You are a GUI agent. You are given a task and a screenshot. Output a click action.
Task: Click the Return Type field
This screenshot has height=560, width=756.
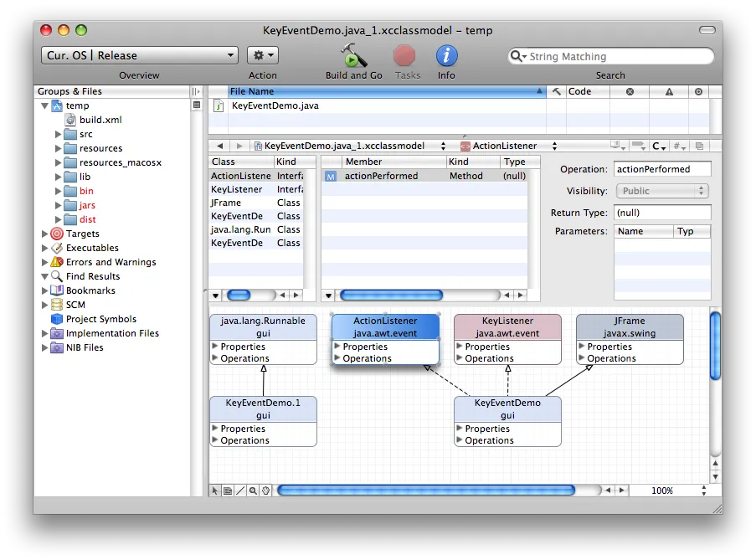[x=662, y=213]
